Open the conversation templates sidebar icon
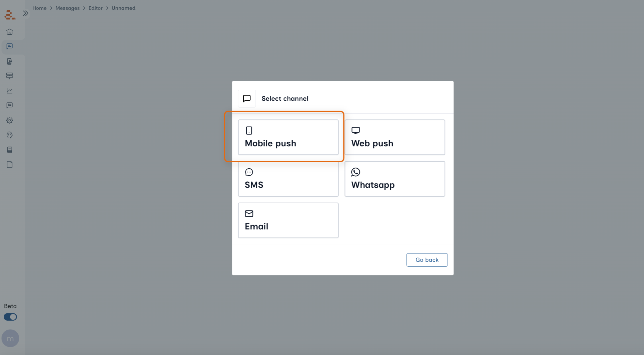 pyautogui.click(x=9, y=105)
